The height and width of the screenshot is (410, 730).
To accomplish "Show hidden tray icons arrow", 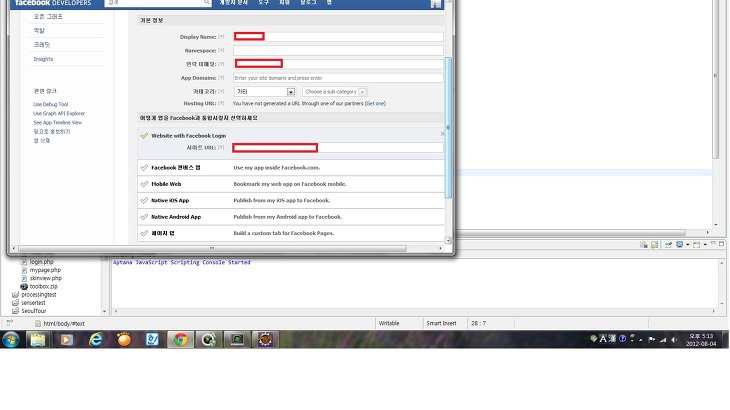I will tap(641, 340).
